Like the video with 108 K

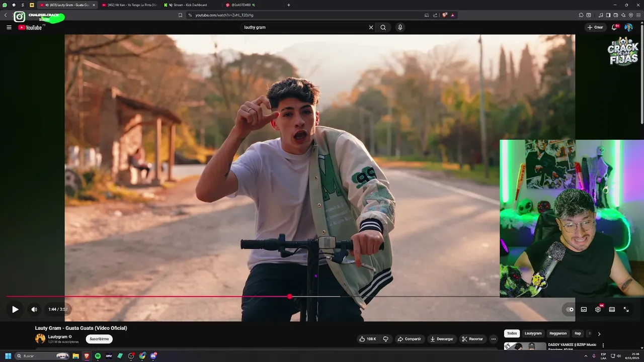(368, 339)
